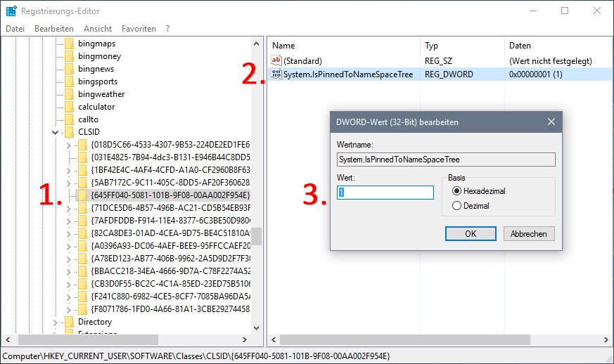This screenshot has height=364, width=614.
Task: Select the System.IsPinnedToNameSpaceTree DWORD icon
Action: click(x=276, y=74)
